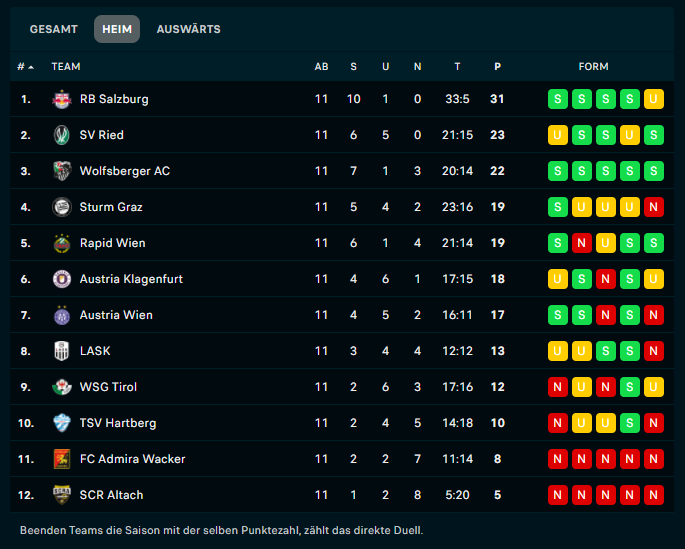Select the LASK striped shield logo
This screenshot has height=549, width=685.
pos(62,351)
